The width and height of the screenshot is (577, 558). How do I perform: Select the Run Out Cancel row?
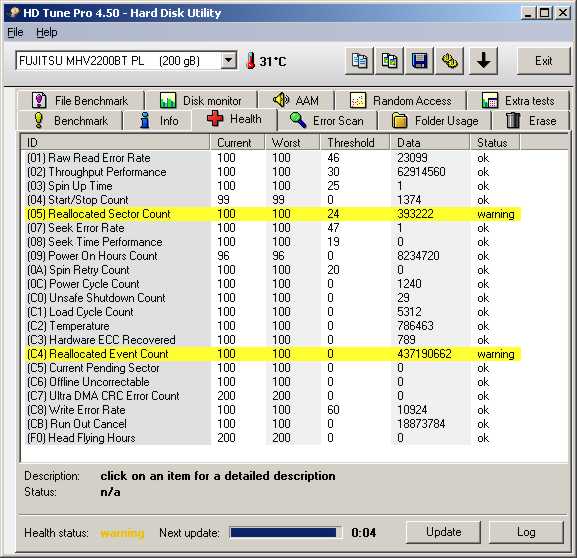point(273,424)
